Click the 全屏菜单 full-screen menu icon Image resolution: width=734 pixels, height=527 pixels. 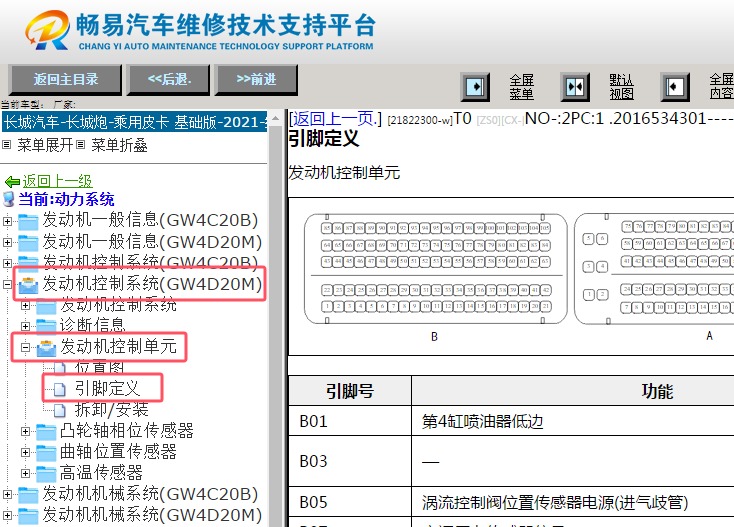pyautogui.click(x=475, y=87)
